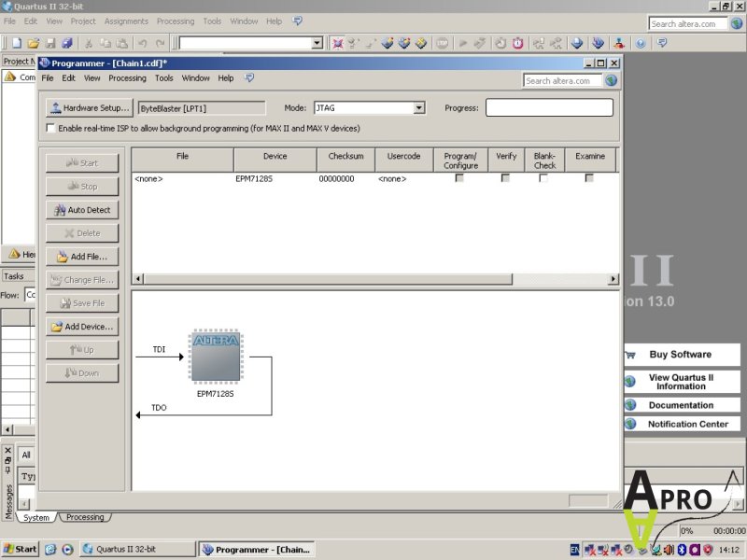Click the Checksum column header
The height and width of the screenshot is (560, 747).
345,160
